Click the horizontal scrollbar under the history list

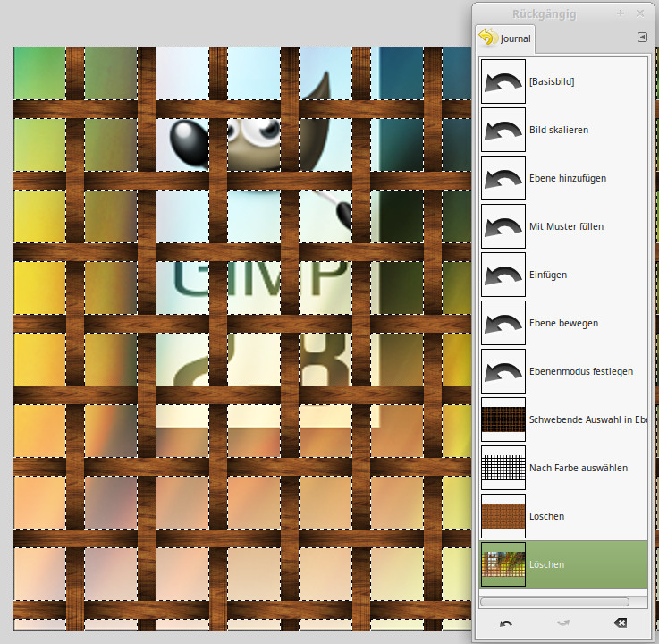554,601
